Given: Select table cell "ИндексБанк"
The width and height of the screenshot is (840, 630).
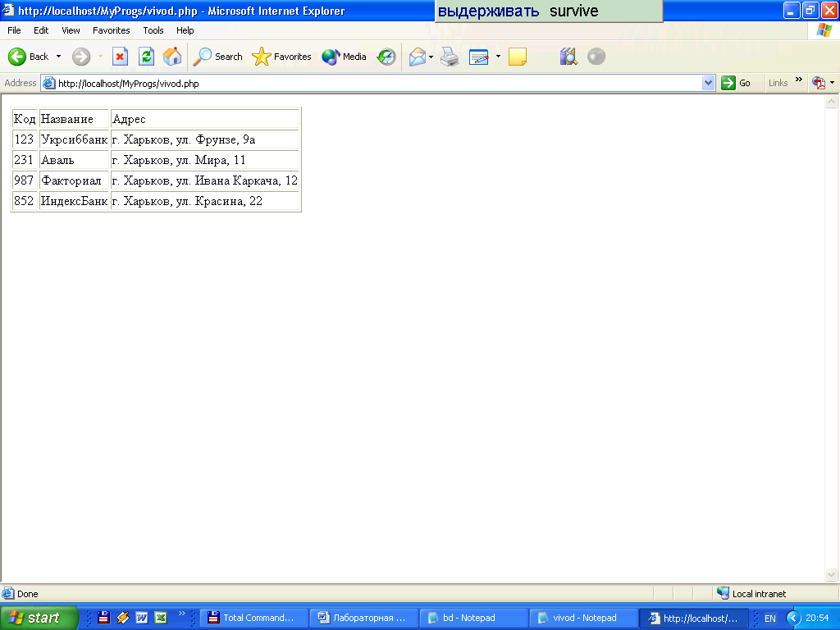Looking at the screenshot, I should (x=75, y=201).
